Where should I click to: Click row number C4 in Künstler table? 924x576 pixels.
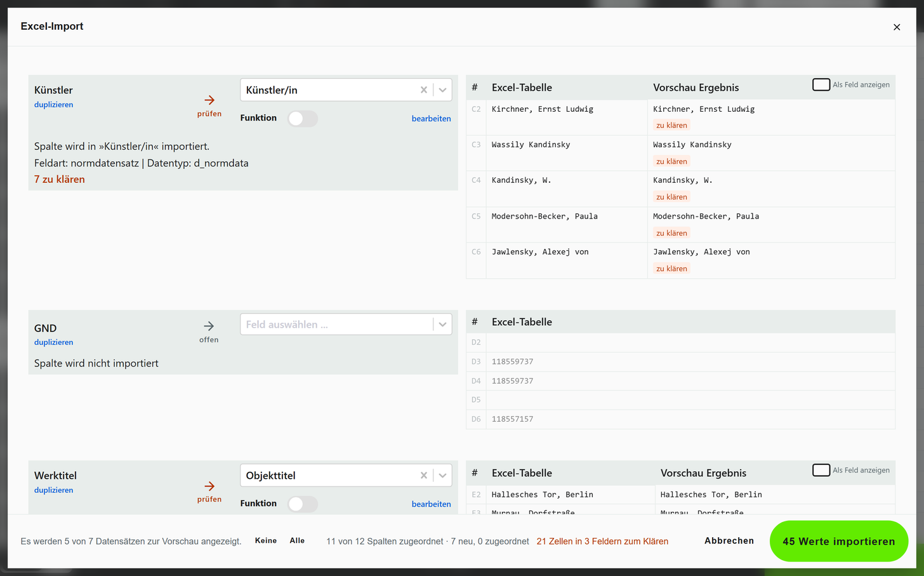[476, 180]
